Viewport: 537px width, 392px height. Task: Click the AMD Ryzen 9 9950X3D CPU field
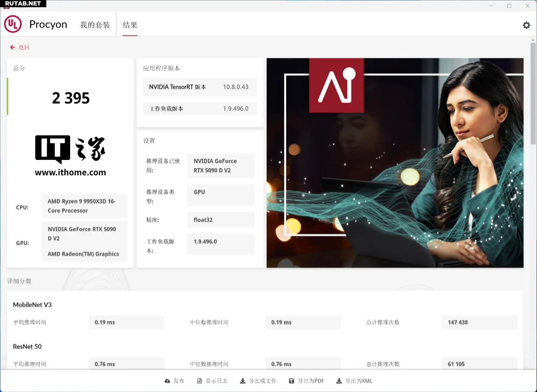(84, 206)
